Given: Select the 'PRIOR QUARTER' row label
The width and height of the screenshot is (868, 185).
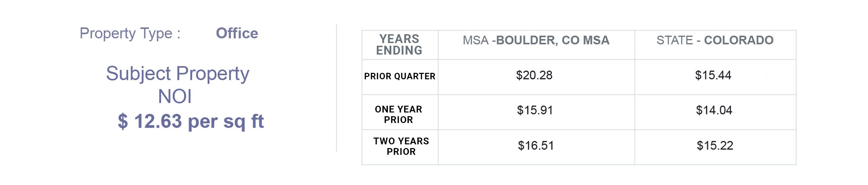Looking at the screenshot, I should click(399, 76).
